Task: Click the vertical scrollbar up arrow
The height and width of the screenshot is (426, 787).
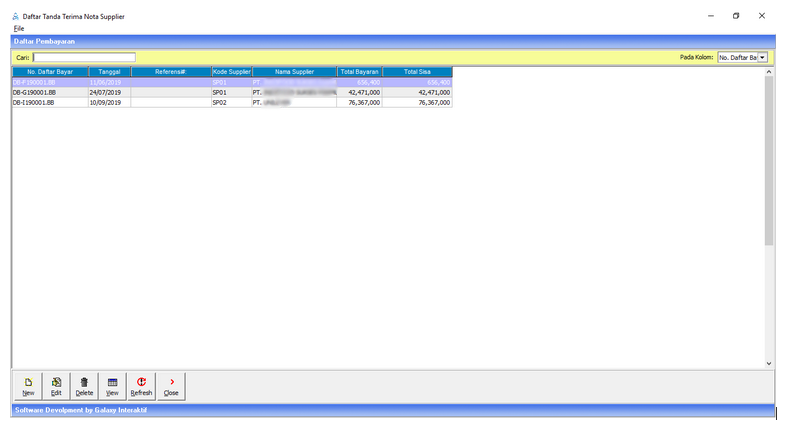Action: point(769,72)
